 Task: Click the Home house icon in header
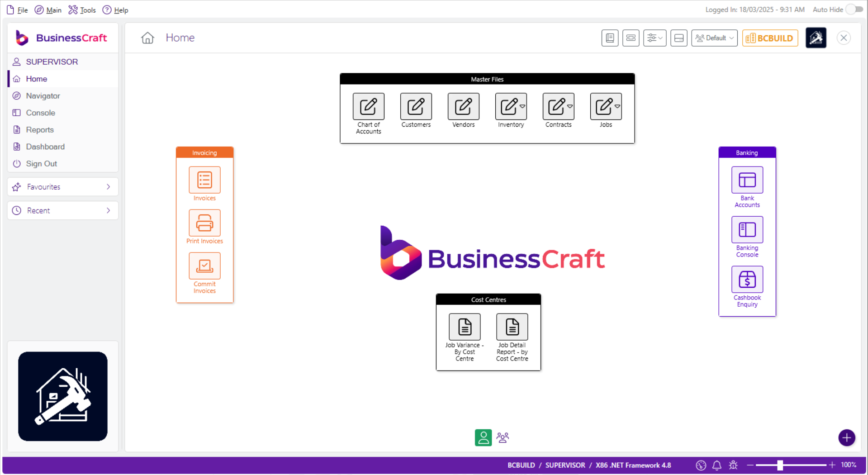[147, 38]
